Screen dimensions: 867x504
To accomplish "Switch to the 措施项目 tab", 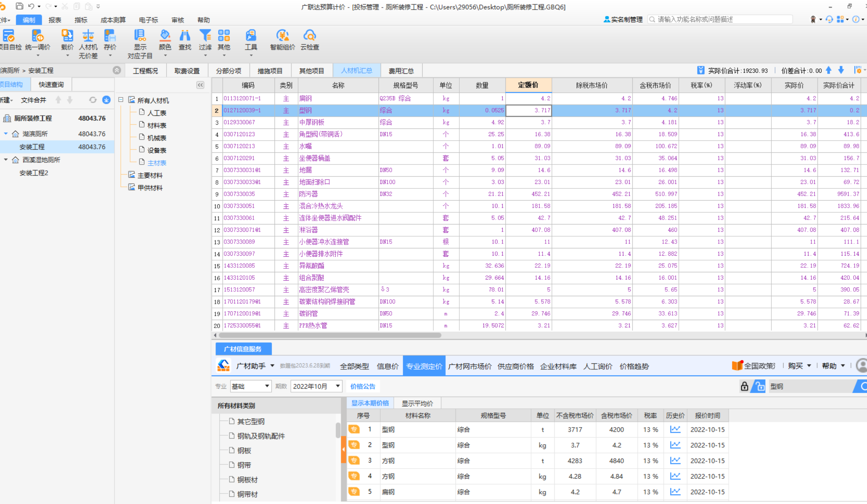I will pos(270,71).
